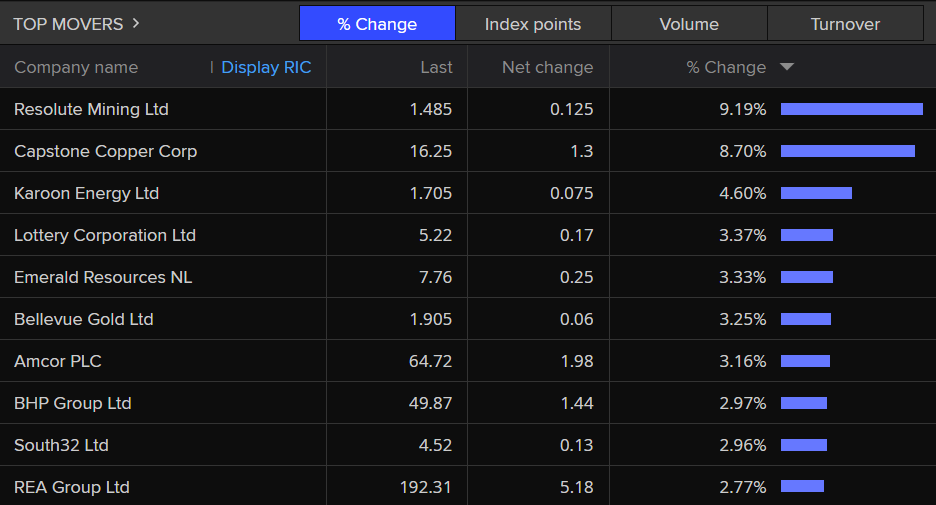Switch to the Index points tab
936x505 pixels.
pos(533,24)
